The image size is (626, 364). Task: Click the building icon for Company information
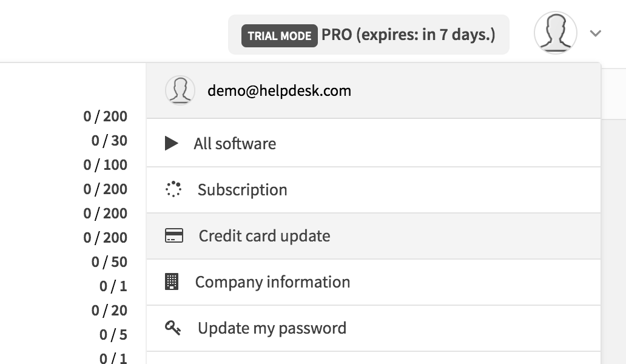pyautogui.click(x=172, y=281)
